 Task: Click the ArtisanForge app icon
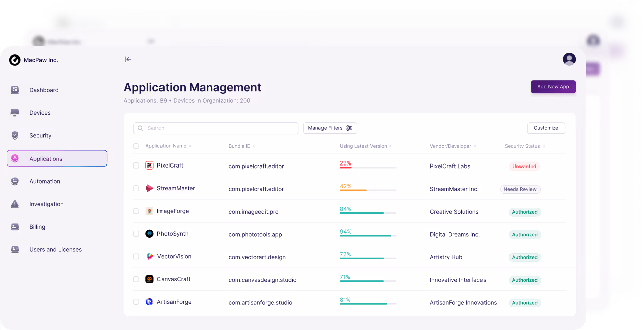149,302
